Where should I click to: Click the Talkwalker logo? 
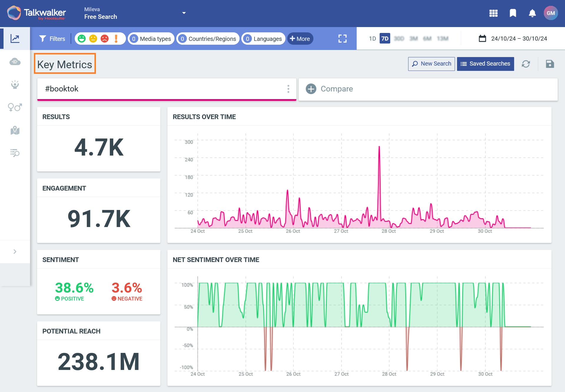point(36,13)
